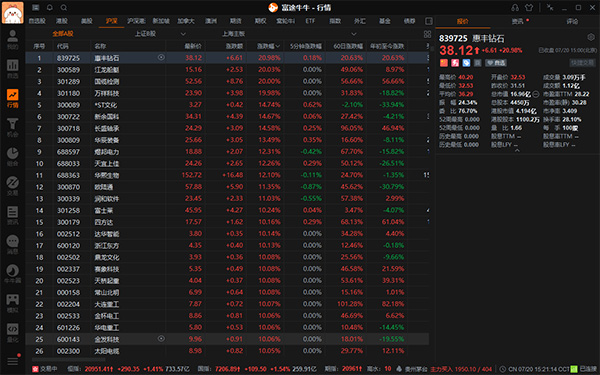
Task: Toggle the watchlist marker on the 839725 row
Action: pos(161,57)
